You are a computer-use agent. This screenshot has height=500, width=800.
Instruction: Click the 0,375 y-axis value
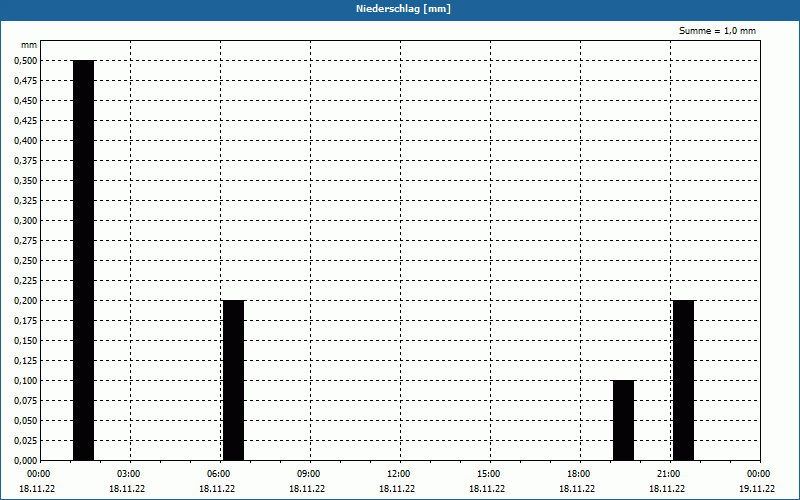(26, 161)
